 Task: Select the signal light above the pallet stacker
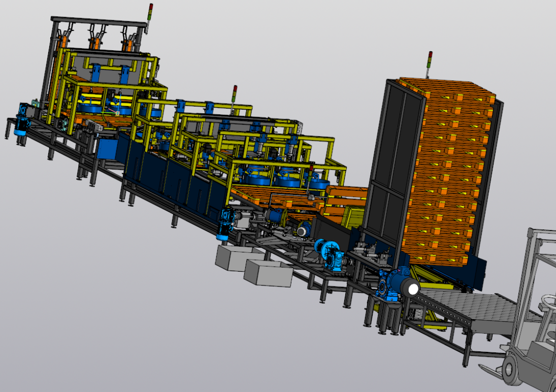430,58
